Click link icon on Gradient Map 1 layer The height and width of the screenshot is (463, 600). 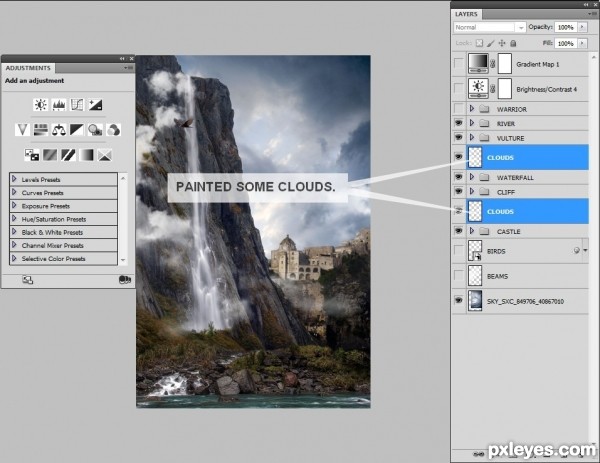pyautogui.click(x=493, y=64)
